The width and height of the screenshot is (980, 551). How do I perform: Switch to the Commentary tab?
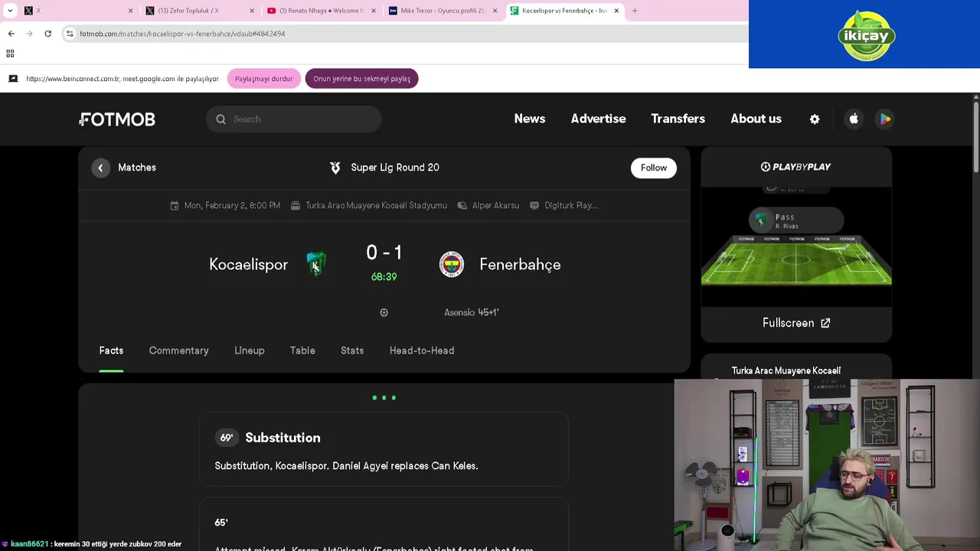point(178,350)
